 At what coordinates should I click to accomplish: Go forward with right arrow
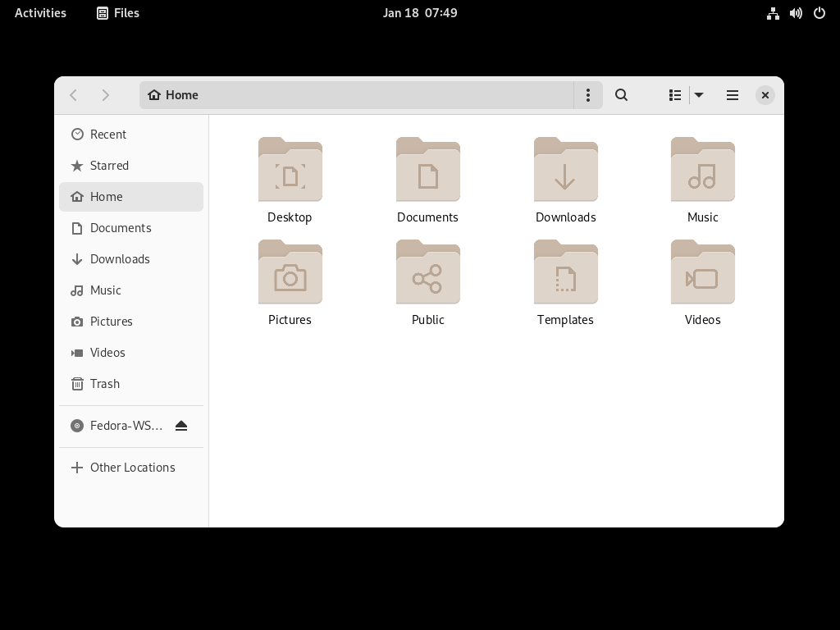click(106, 95)
